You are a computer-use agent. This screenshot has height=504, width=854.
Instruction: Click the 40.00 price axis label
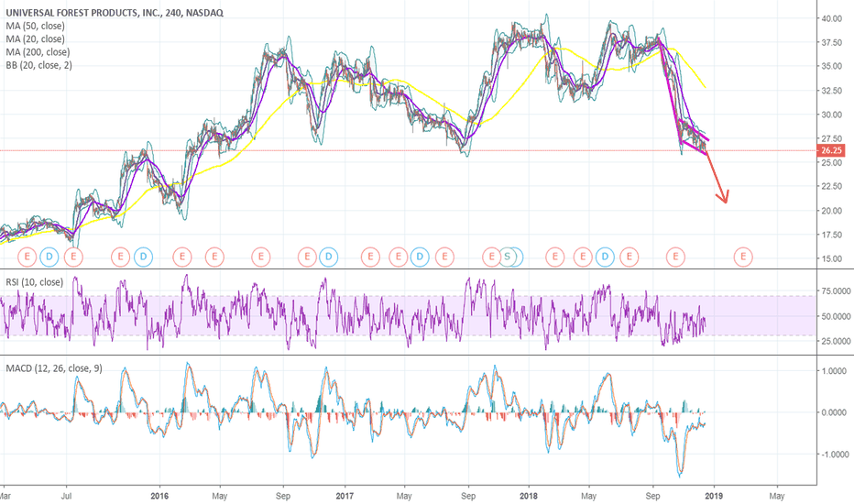832,18
